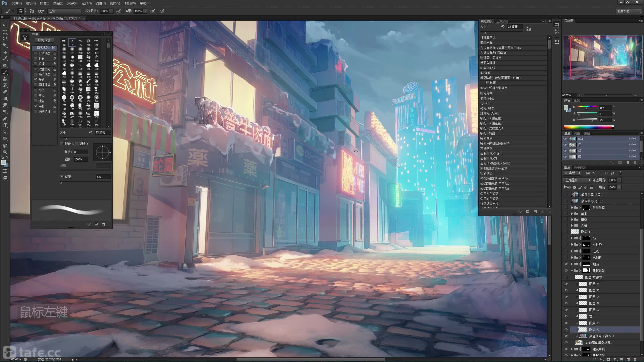Select the Eraser tool
Screen dimensions: 644x362
pyautogui.click(x=5, y=92)
